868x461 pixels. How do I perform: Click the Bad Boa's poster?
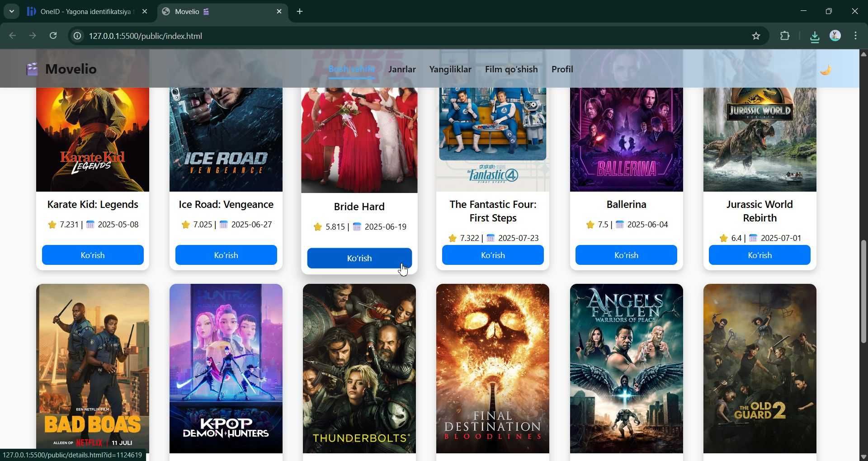tap(93, 368)
